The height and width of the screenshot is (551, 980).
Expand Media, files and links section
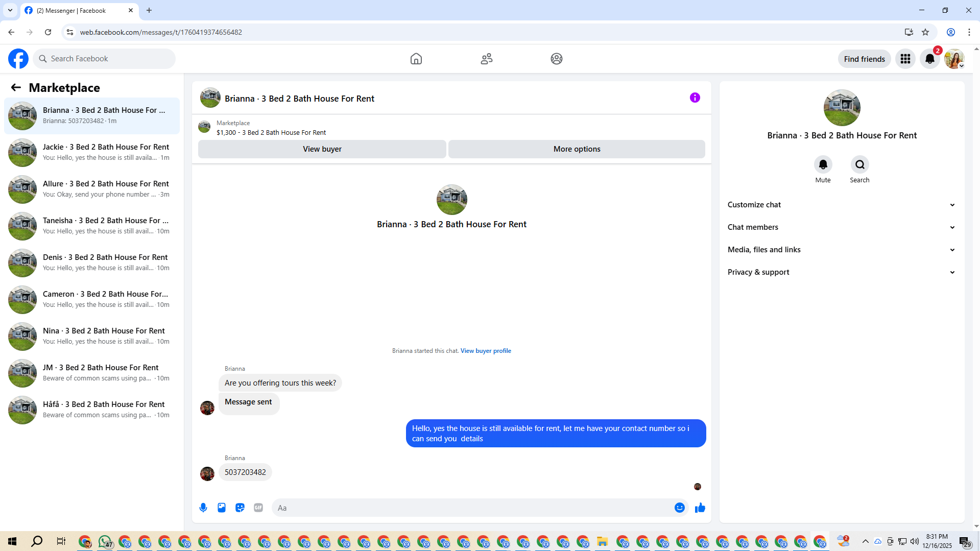coord(842,250)
